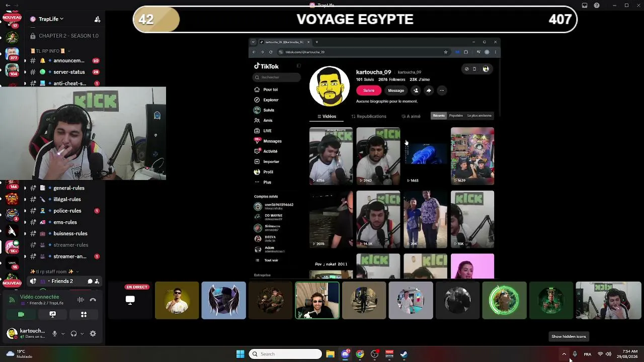Screen dimensions: 644x362
Task: Click the TikTok logo
Action: coord(266,66)
